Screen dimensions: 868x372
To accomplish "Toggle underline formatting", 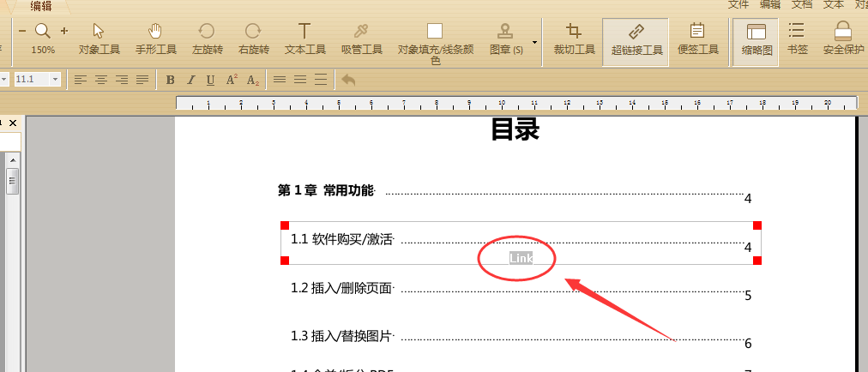I will [x=210, y=81].
